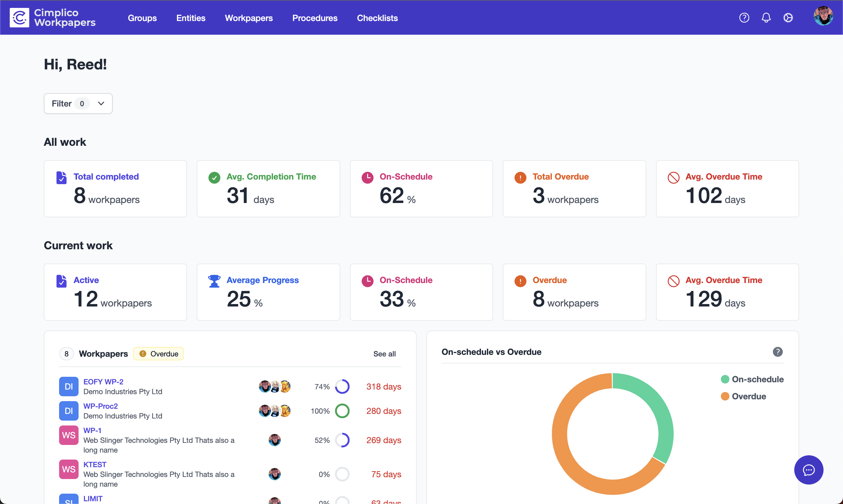Open the notifications bell icon

pyautogui.click(x=766, y=18)
